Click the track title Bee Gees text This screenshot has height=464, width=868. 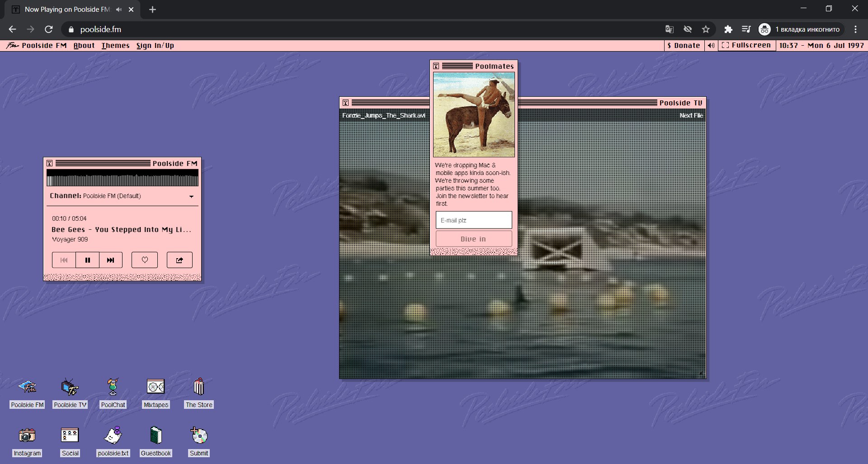pyautogui.click(x=121, y=229)
